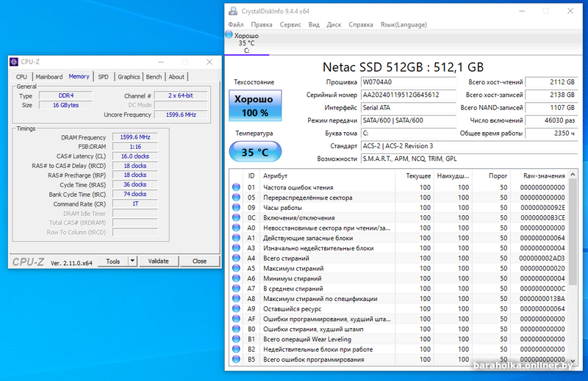Click the Validate button in CPU-Z
This screenshot has height=381, width=588.
point(158,261)
